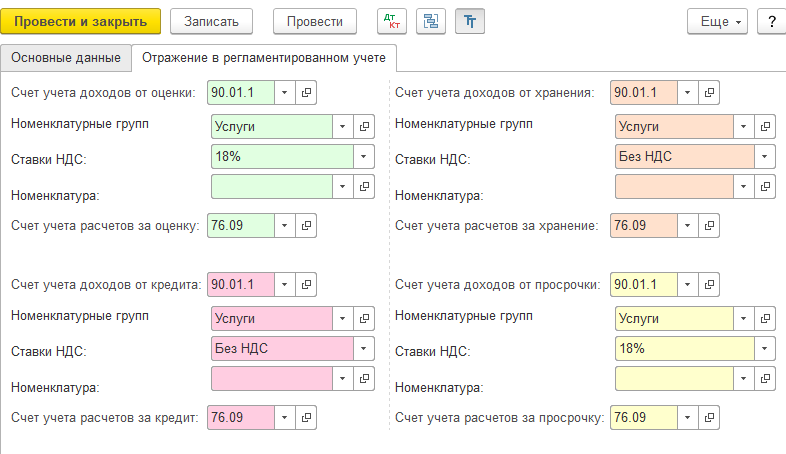786x454 pixels.
Task: Open linked item for Счет учета доходов от оценки
Action: tap(306, 93)
